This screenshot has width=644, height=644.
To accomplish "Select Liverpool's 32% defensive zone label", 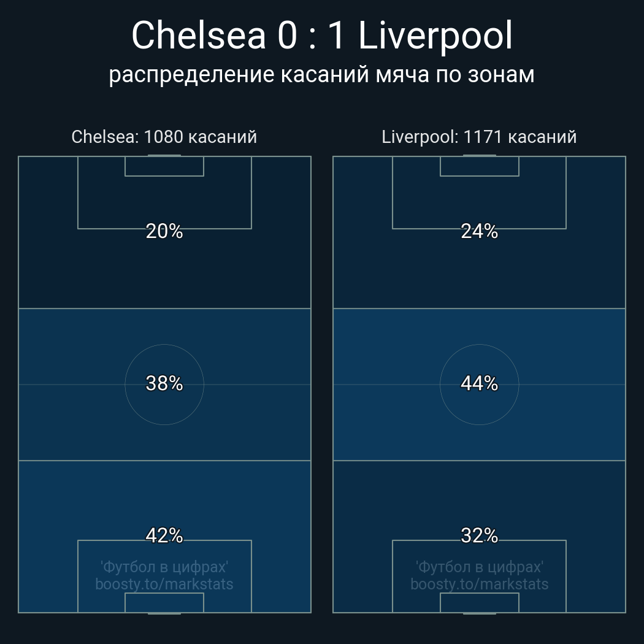I will click(x=479, y=535).
